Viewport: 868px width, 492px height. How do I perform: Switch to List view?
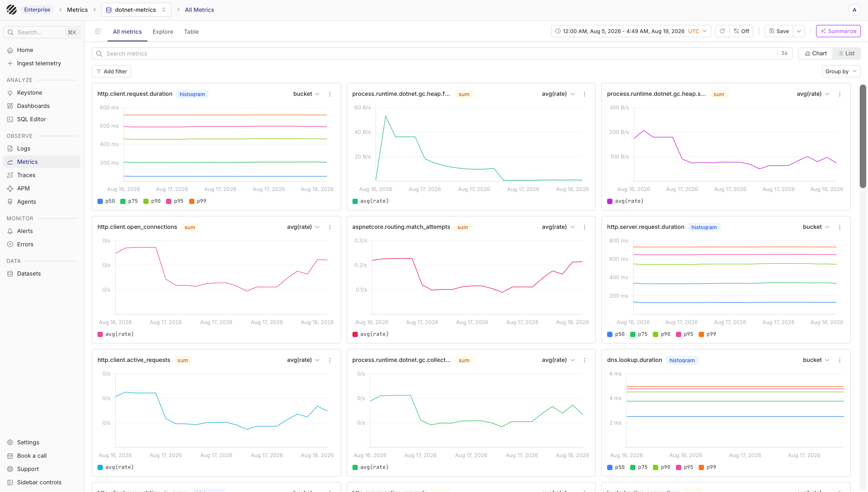[846, 54]
